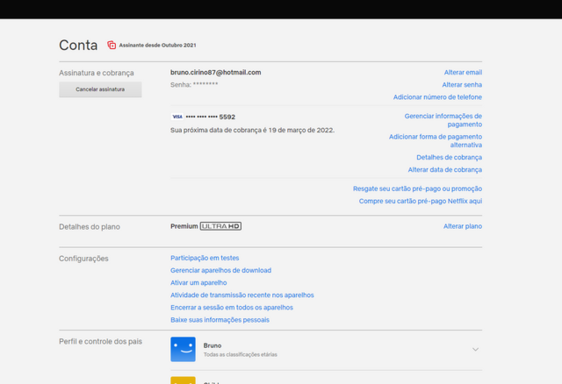This screenshot has width=562, height=384.
Task: Click the Detalhes do plano section label
Action: (x=90, y=227)
